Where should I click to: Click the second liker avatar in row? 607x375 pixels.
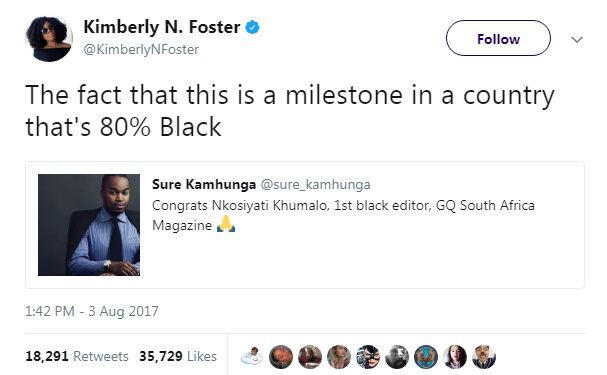pyautogui.click(x=281, y=356)
